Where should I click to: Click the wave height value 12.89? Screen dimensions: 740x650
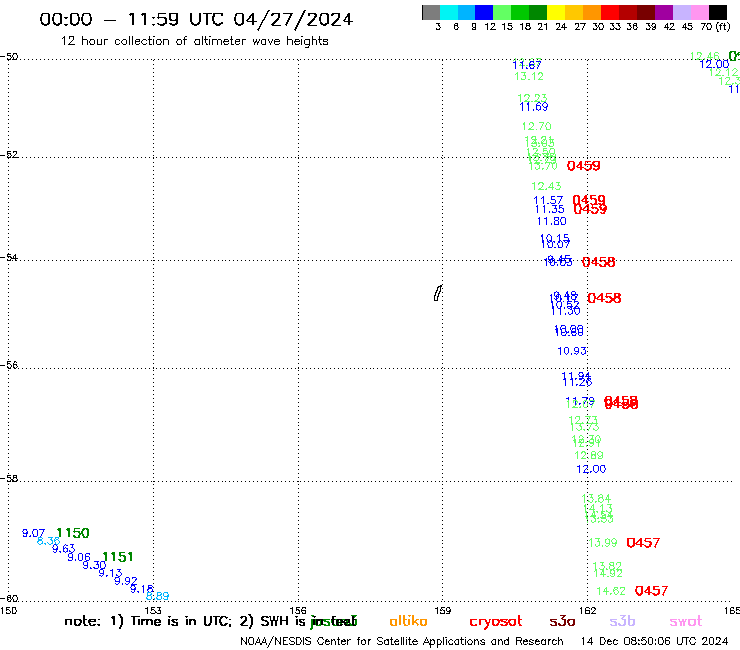[x=589, y=456]
